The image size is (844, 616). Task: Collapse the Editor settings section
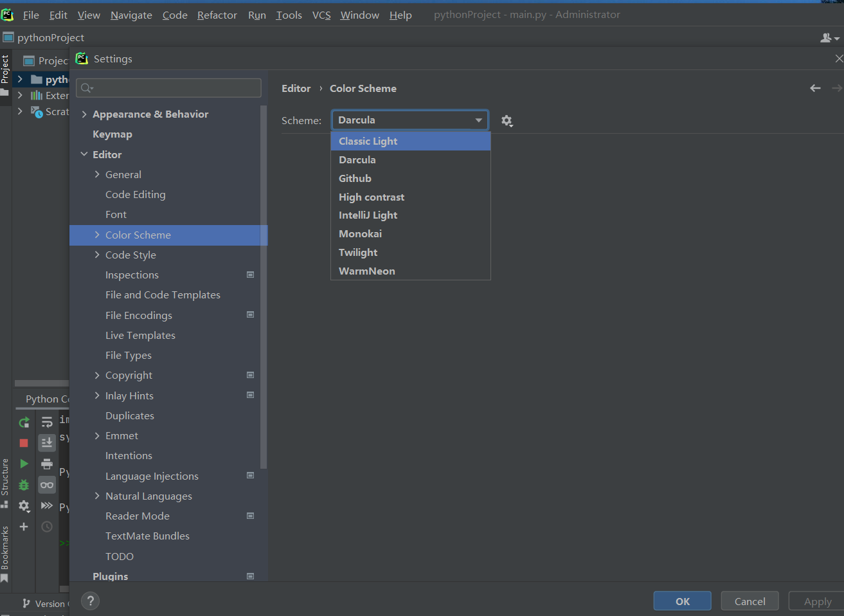click(84, 154)
